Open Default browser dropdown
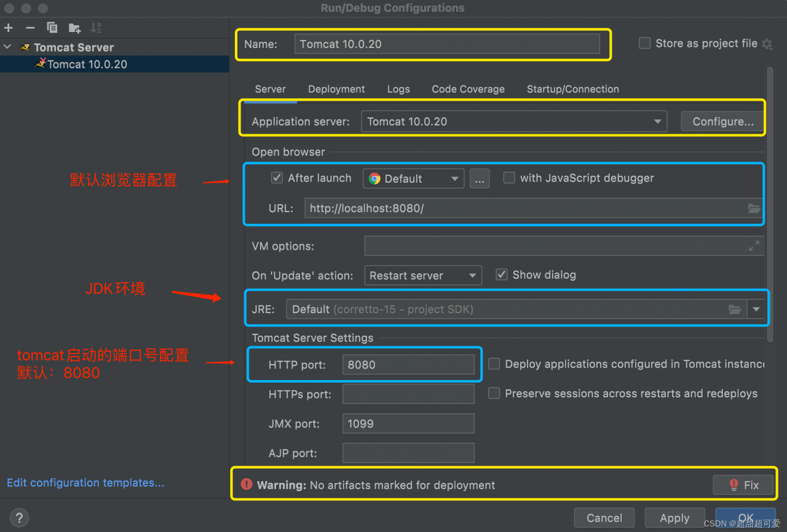The height and width of the screenshot is (532, 787). [413, 178]
